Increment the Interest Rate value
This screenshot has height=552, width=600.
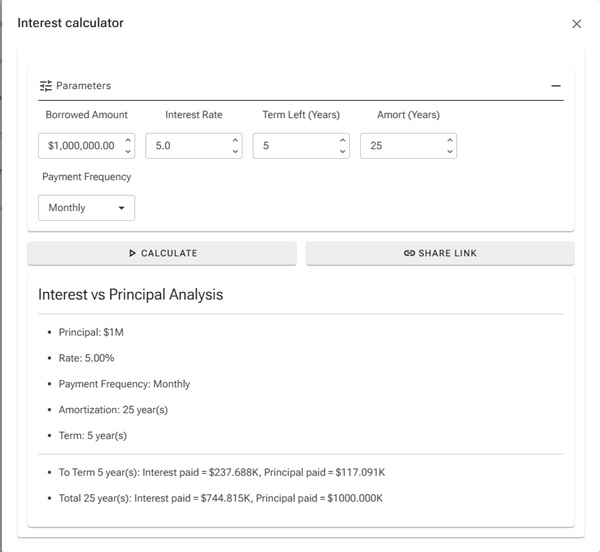(x=235, y=140)
